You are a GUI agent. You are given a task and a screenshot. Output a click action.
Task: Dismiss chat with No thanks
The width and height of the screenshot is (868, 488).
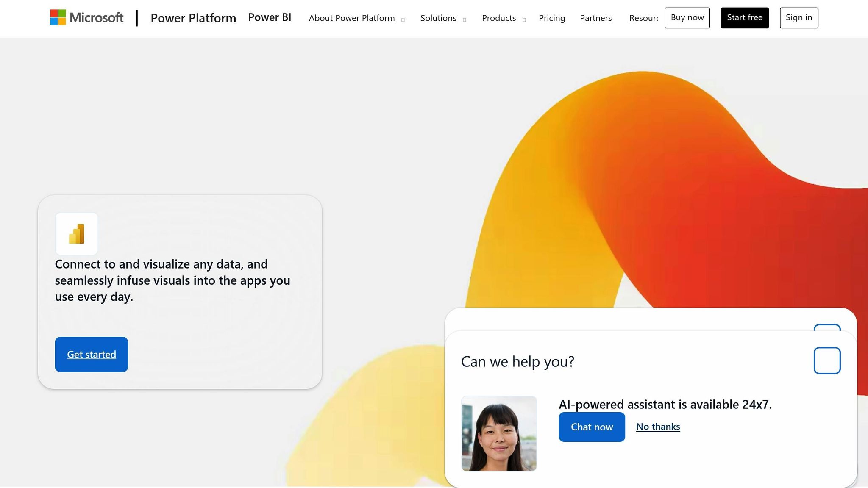click(658, 427)
